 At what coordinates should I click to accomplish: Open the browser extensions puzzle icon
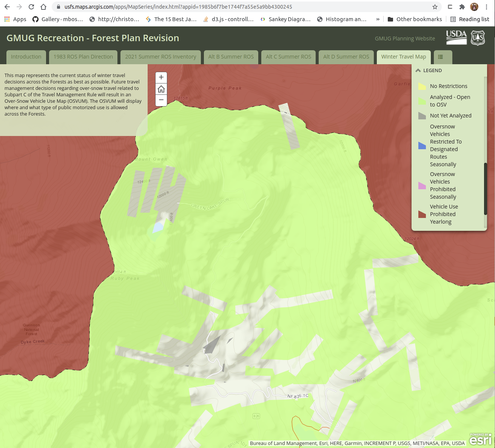point(462,7)
